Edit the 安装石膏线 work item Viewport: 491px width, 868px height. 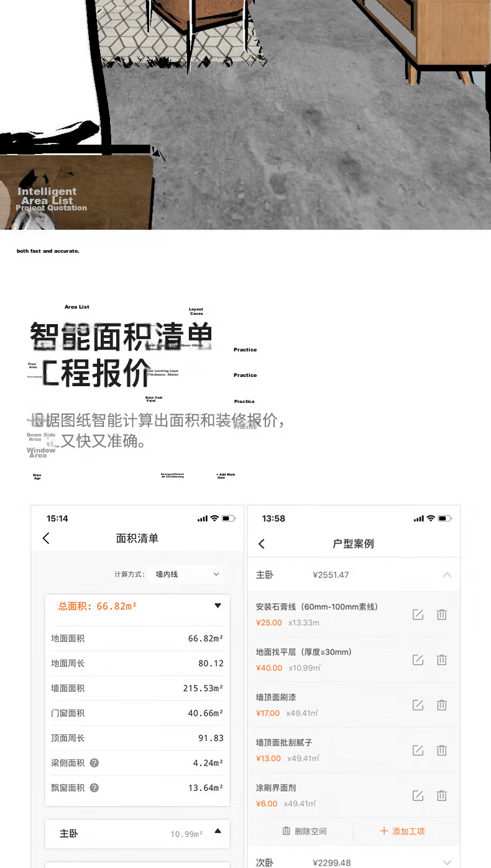tap(418, 615)
